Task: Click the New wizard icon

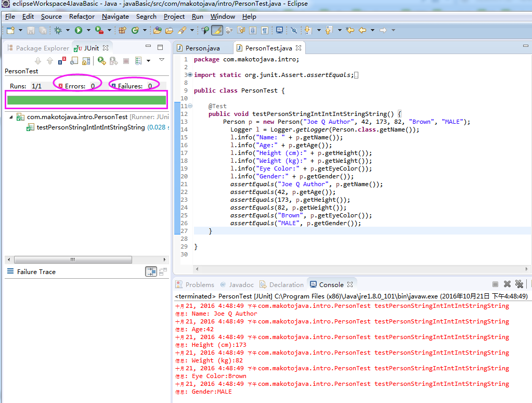Action: (10, 31)
